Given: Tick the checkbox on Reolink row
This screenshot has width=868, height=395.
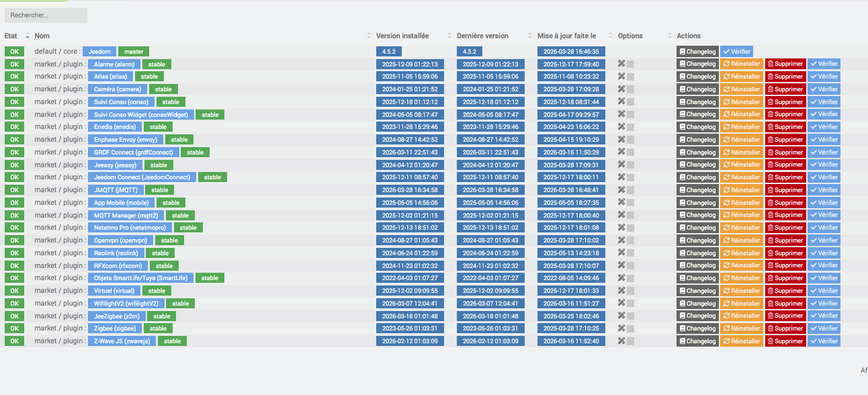Looking at the screenshot, I should (x=631, y=253).
